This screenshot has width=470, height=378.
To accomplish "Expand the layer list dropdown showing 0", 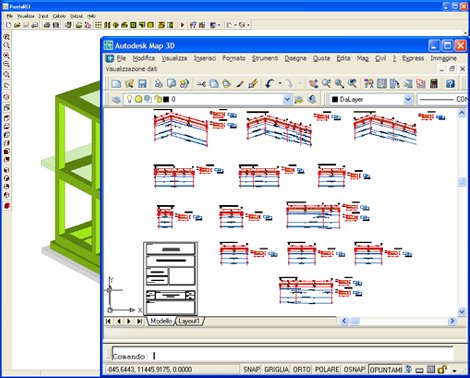I will [287, 99].
